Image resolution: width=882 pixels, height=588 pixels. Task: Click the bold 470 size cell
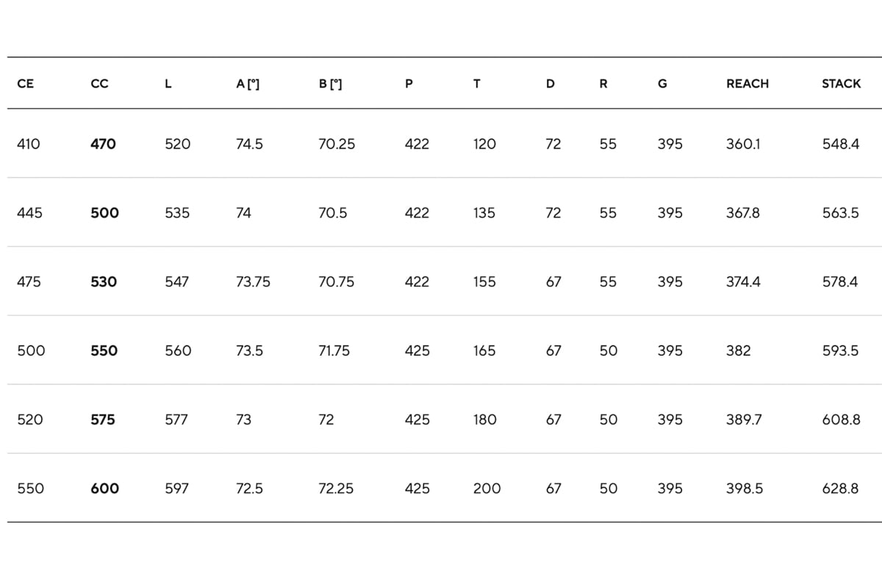(x=103, y=144)
